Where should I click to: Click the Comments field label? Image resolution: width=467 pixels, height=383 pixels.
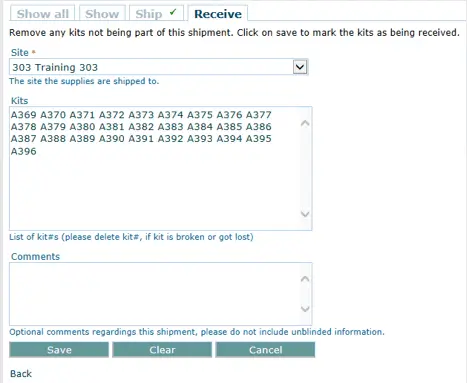35,257
